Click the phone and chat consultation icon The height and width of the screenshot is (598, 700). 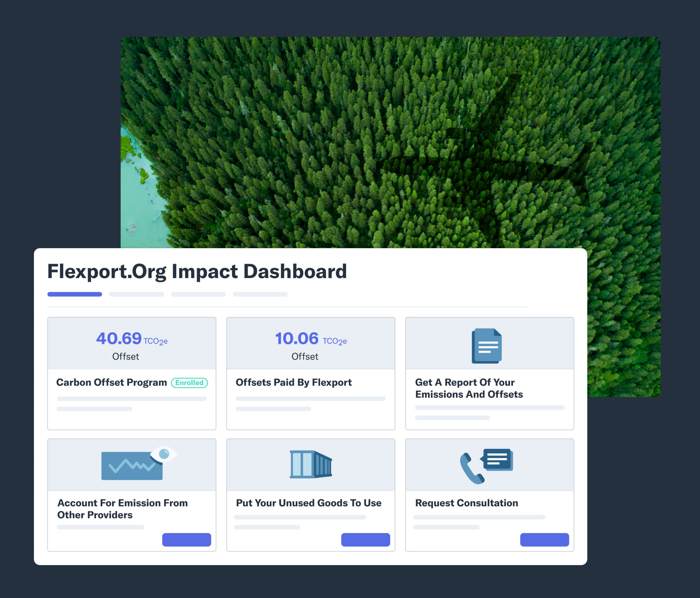pyautogui.click(x=486, y=466)
